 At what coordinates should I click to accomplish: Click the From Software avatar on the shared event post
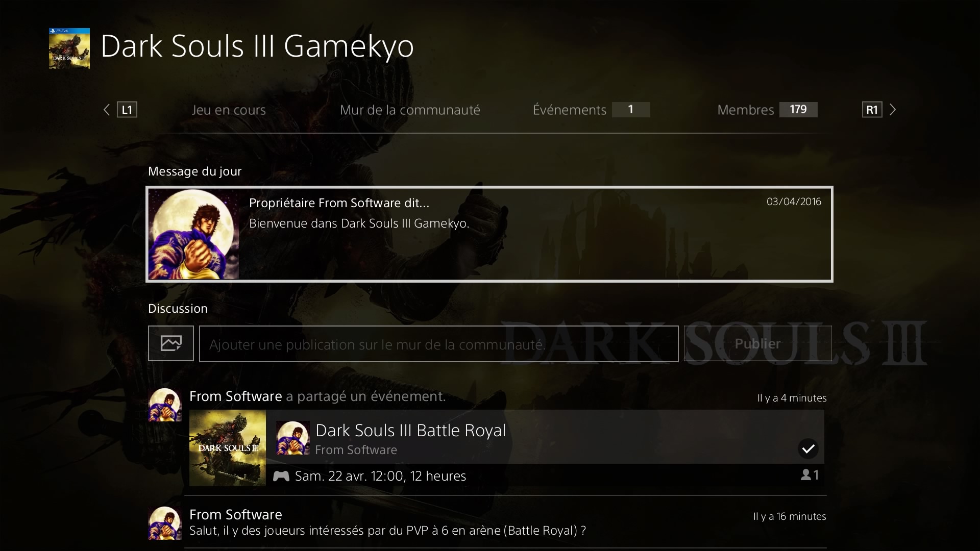coord(164,405)
